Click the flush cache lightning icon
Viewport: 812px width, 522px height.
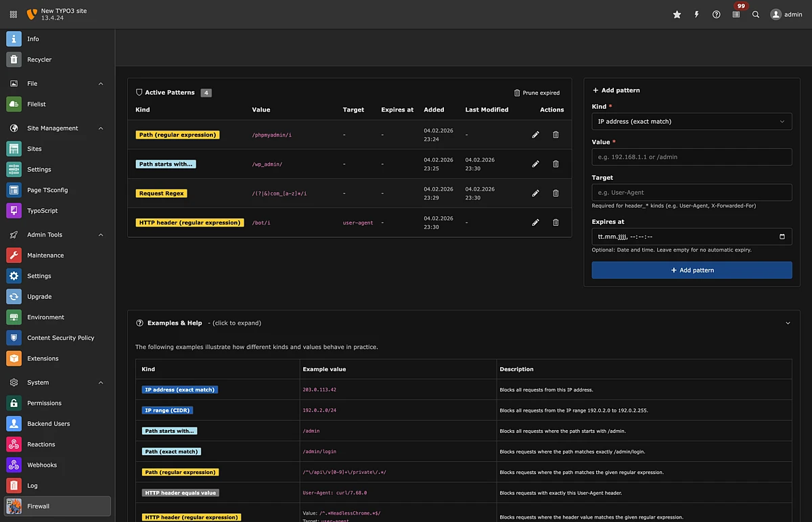(696, 14)
